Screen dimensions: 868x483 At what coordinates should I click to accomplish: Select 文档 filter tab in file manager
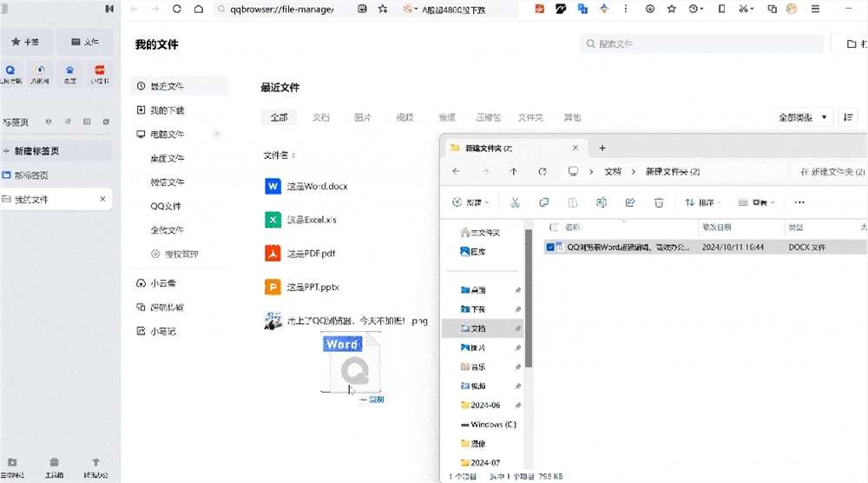[x=320, y=117]
